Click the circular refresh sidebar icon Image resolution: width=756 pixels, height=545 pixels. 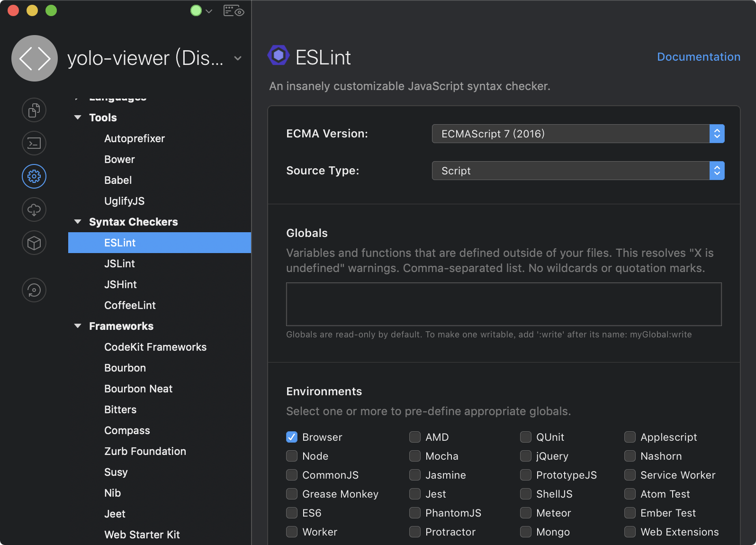point(34,290)
